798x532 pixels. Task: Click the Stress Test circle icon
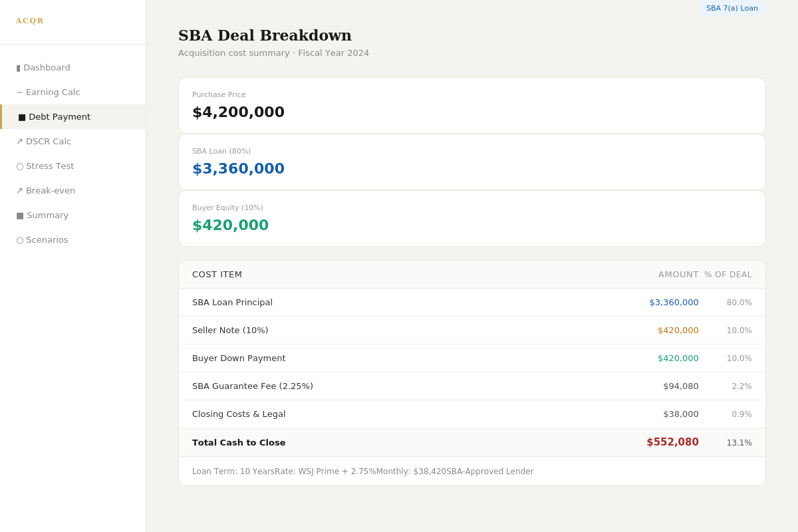[x=19, y=166]
